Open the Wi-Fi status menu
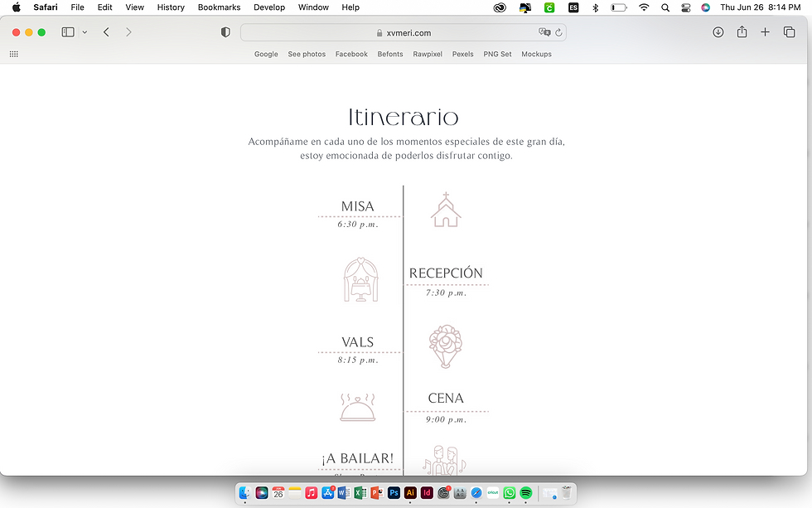Image resolution: width=812 pixels, height=508 pixels. click(x=644, y=7)
